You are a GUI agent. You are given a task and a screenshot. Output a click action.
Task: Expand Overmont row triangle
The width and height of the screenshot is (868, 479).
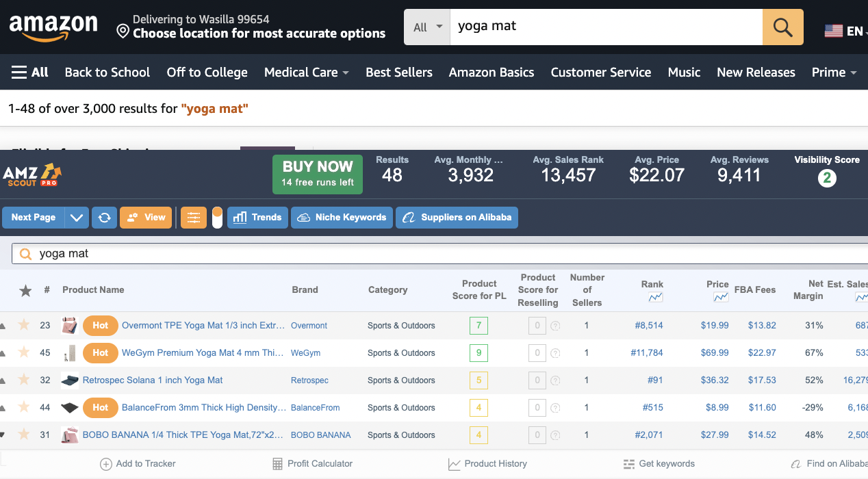click(3, 326)
